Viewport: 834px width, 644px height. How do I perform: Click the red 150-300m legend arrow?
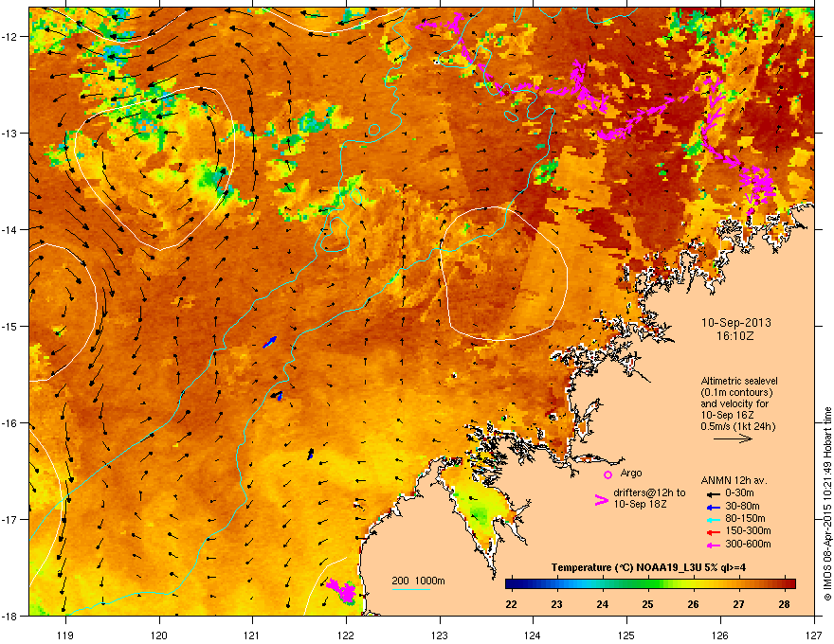(x=713, y=532)
